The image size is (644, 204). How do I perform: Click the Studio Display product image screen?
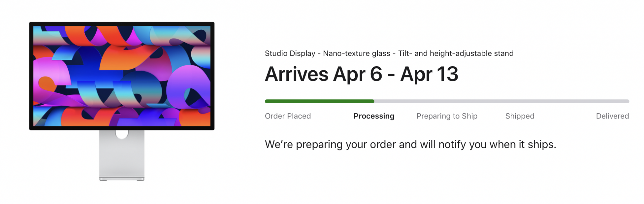(x=122, y=76)
